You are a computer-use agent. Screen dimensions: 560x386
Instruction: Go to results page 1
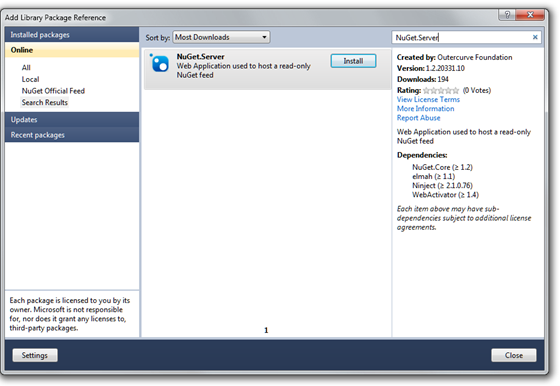(x=266, y=330)
